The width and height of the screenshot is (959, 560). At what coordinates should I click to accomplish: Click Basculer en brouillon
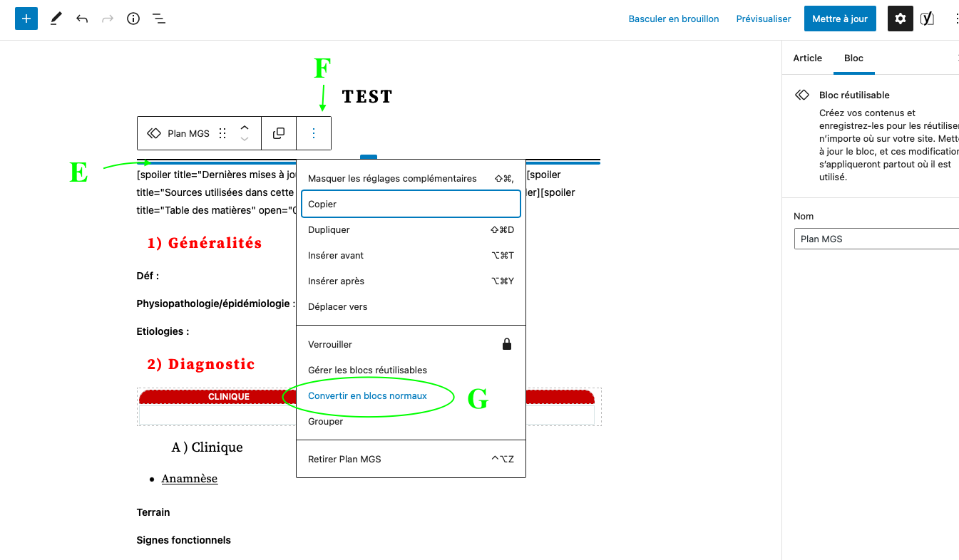click(674, 19)
